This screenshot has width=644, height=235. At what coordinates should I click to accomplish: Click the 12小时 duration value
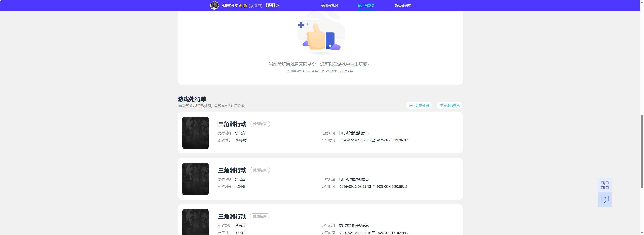241,187
